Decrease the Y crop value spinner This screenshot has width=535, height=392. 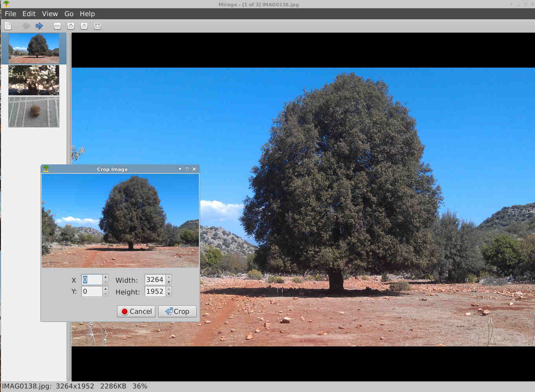click(105, 294)
